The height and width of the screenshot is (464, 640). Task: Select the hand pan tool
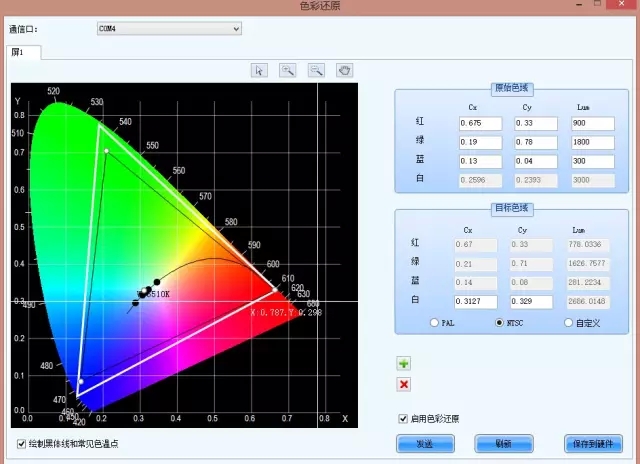345,70
